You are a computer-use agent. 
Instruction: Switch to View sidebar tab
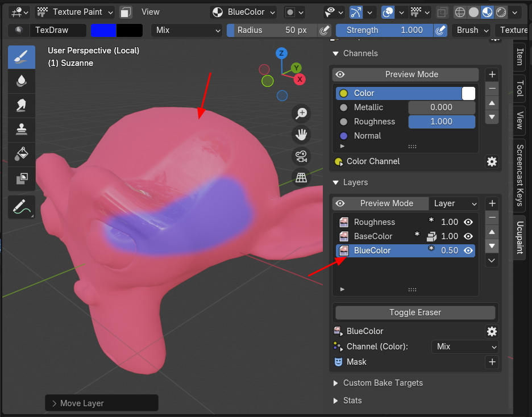[519, 120]
